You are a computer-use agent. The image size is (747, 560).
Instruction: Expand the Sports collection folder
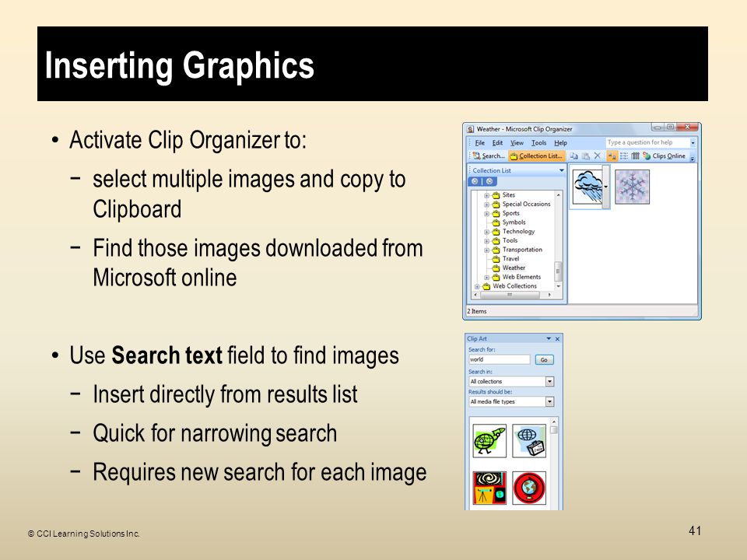(x=487, y=213)
